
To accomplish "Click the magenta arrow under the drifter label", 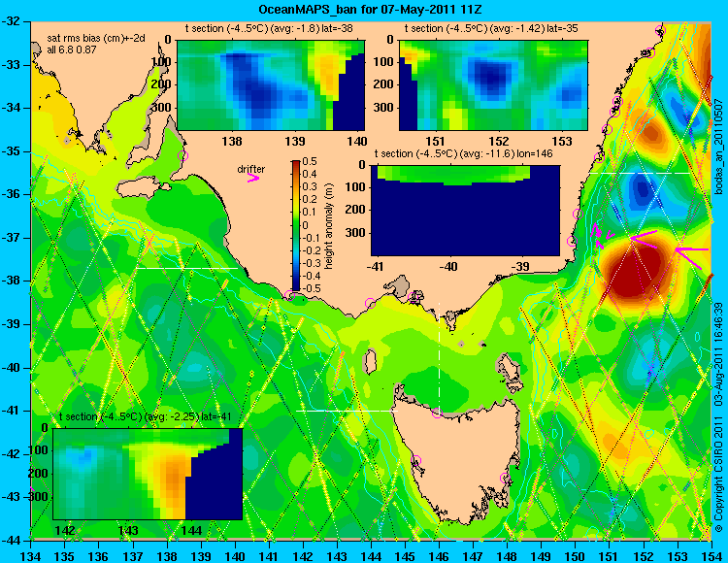I will 253,178.
